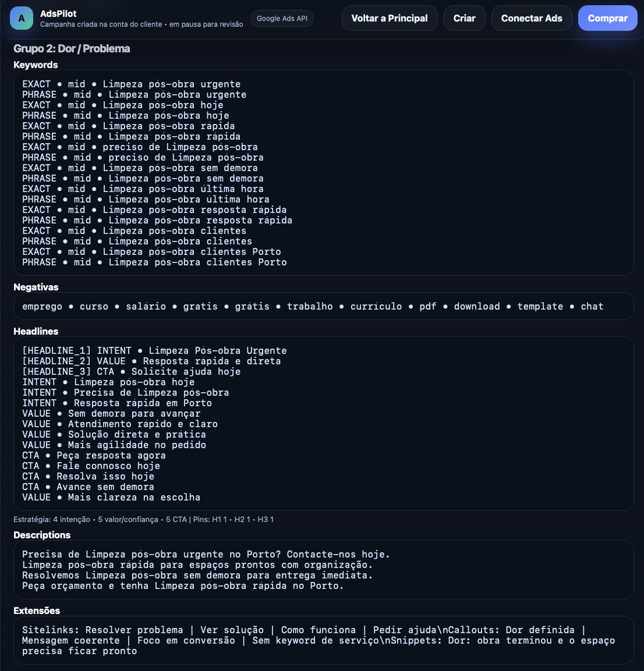Open the Criar button
Viewport: 644px width, 671px height.
[464, 19]
